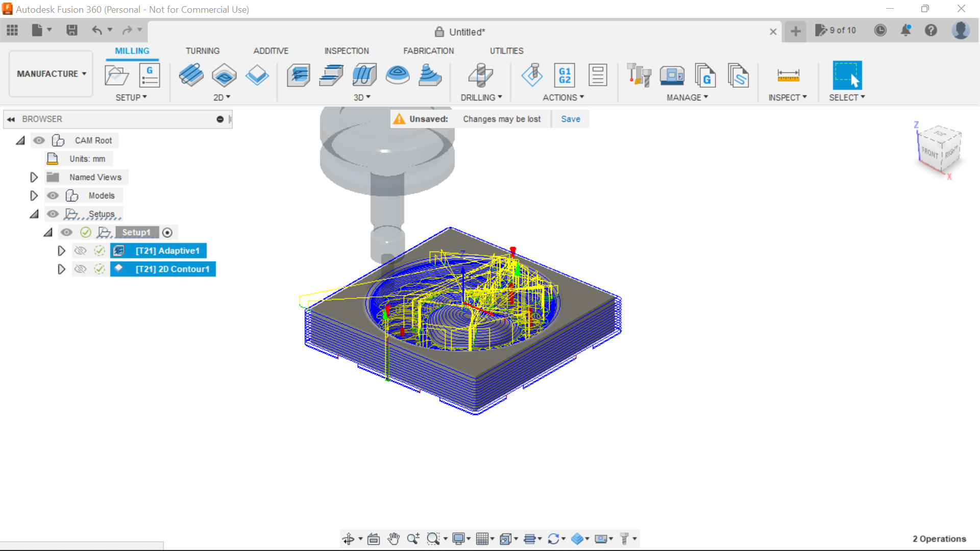Select the 3D Contour tool
This screenshot has width=980, height=551.
pos(398,76)
